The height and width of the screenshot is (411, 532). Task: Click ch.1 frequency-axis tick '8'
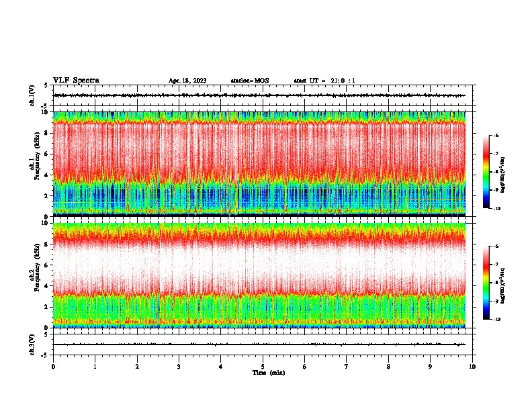click(x=47, y=133)
